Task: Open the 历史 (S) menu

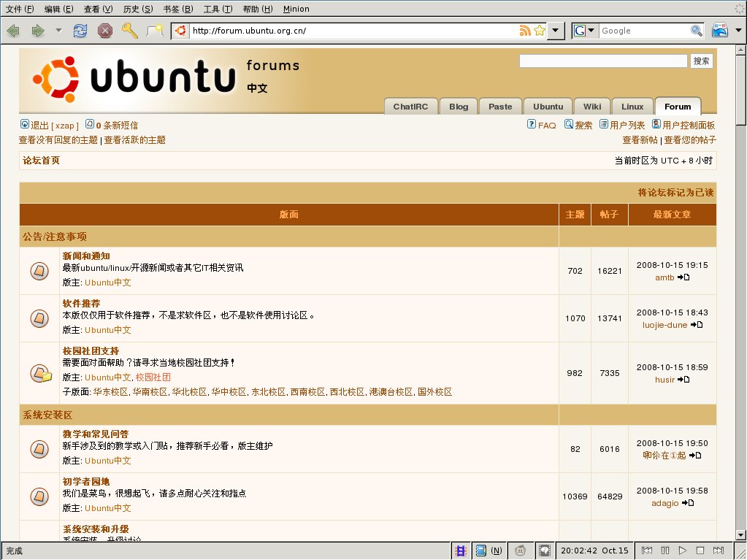Action: pos(138,9)
